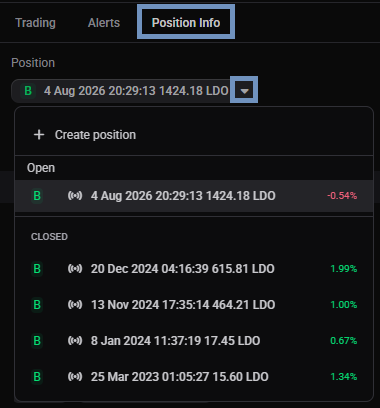Click B badge on 20 Dec 2024 row
The image size is (380, 408).
click(37, 269)
